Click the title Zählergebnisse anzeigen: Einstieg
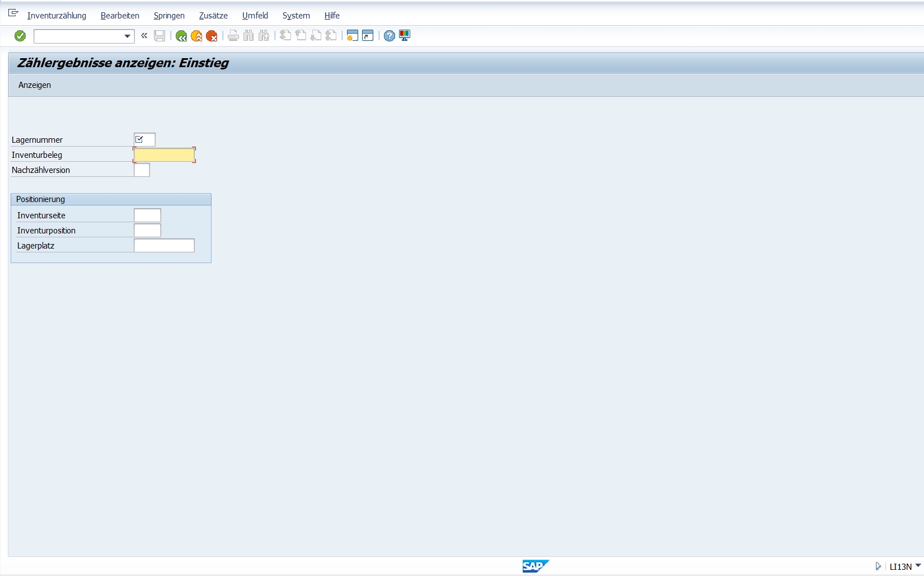Viewport: 924px width, 576px height. 123,63
